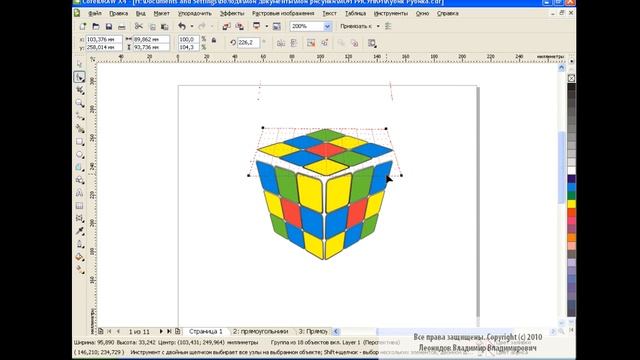Click the Import icon
The height and width of the screenshot is (360, 640).
[227, 27]
